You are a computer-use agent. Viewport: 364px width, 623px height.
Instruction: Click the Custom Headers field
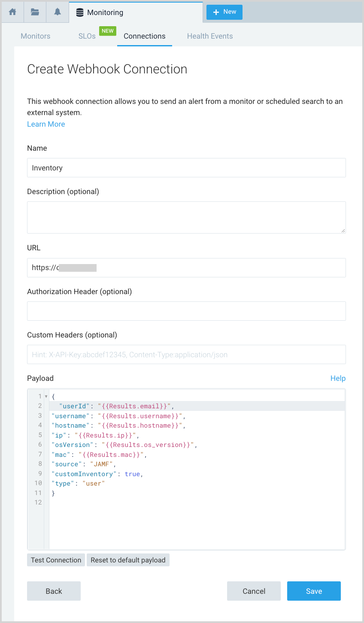186,354
